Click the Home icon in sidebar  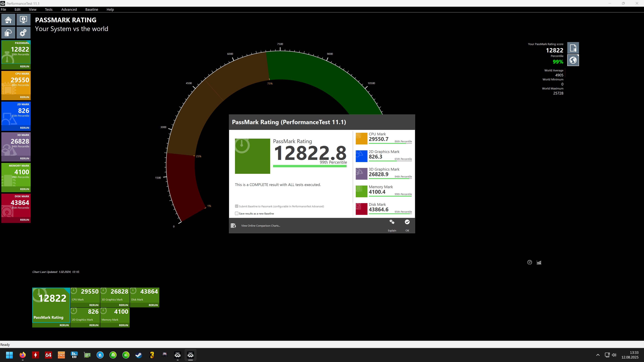pos(8,20)
